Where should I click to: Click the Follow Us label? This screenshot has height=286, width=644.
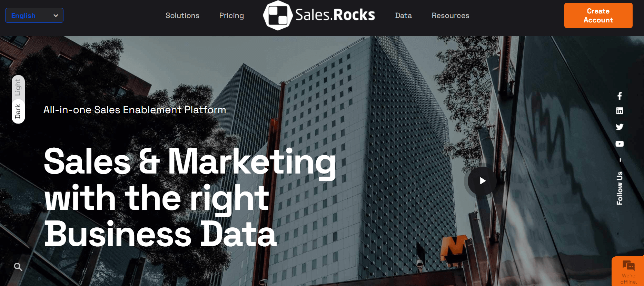tap(620, 188)
